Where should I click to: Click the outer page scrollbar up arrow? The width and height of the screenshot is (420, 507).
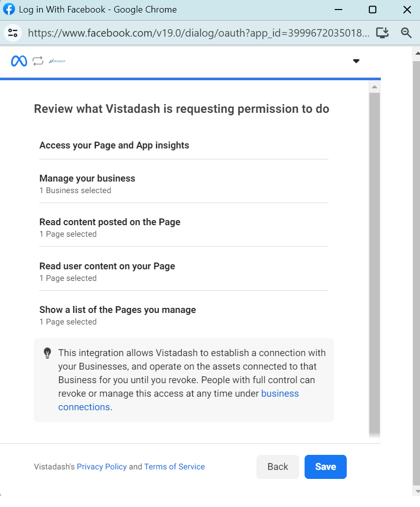pyautogui.click(x=417, y=53)
